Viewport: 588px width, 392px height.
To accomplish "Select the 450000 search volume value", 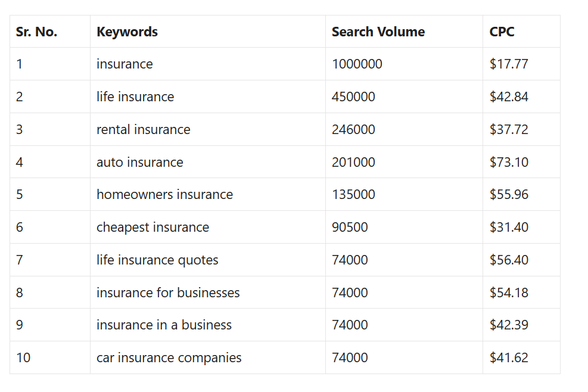I will tap(353, 97).
